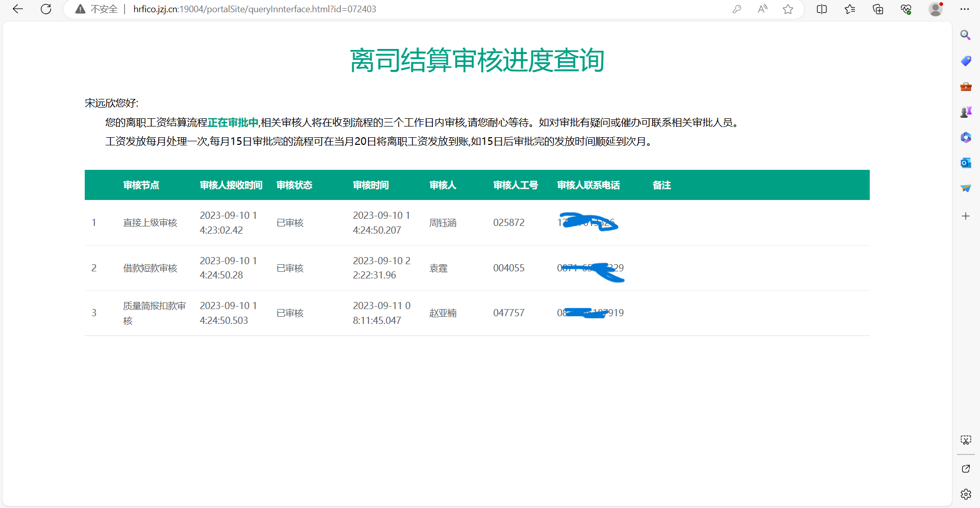
Task: Open the sidebar paper plane icon
Action: [x=966, y=188]
